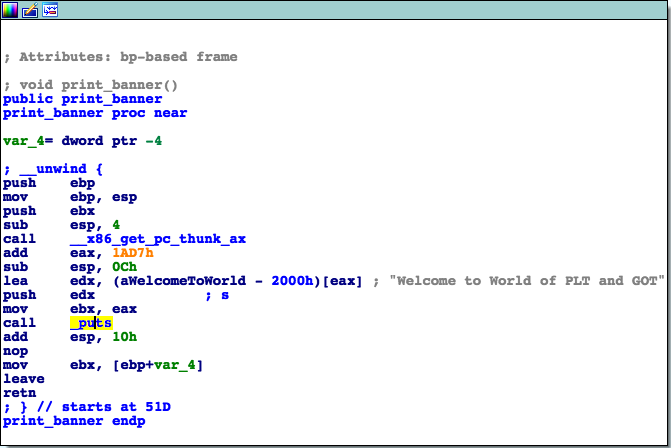This screenshot has width=671, height=448.
Task: Click the 'add eax' instruction mnemonic
Action: click(15, 253)
